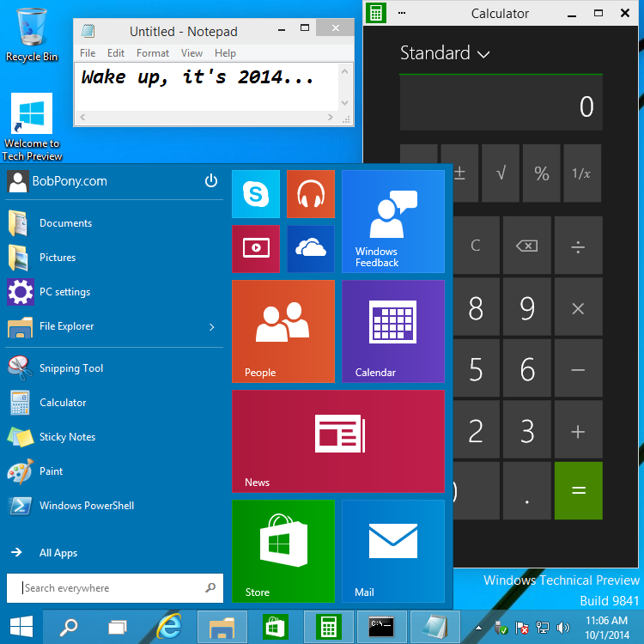Open Sticky Notes from Start menu
The width and height of the screenshot is (644, 644).
114,437
